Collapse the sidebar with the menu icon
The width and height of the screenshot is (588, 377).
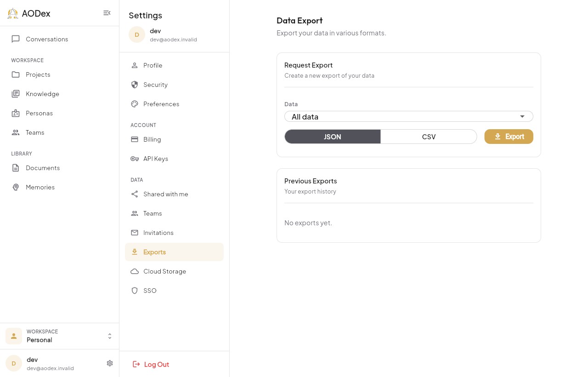click(x=107, y=13)
